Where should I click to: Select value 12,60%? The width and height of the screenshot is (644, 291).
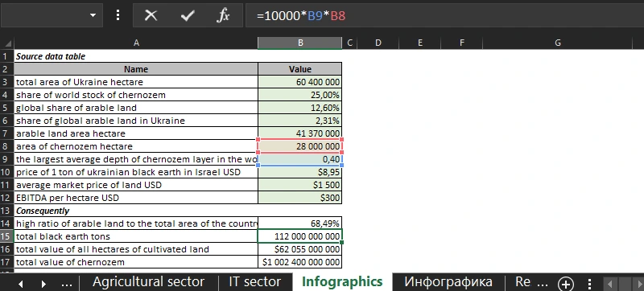coord(299,108)
